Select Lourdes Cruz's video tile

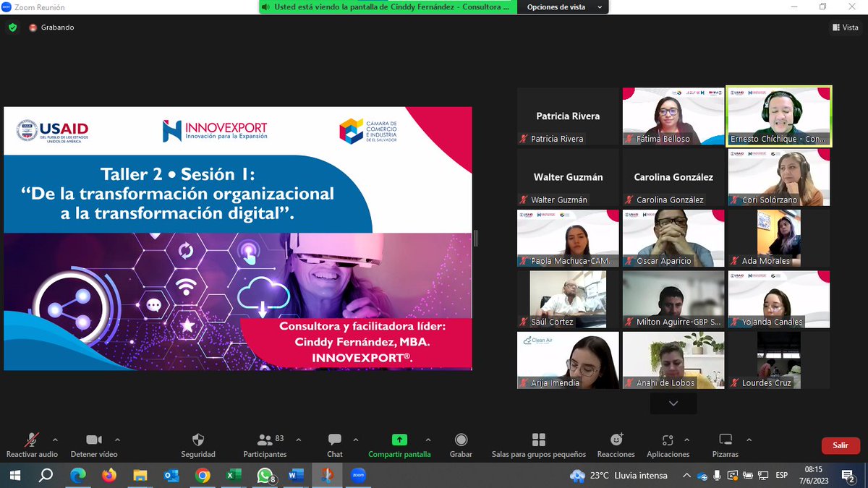779,360
